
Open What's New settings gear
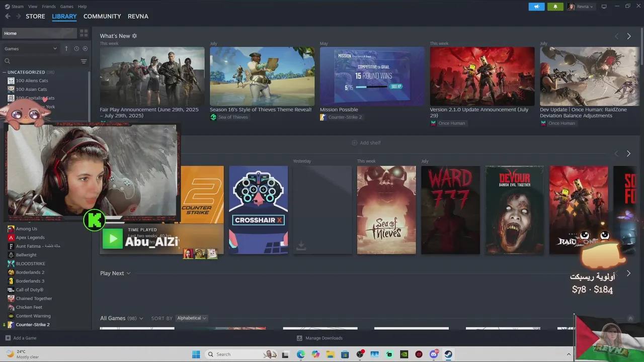click(x=134, y=36)
